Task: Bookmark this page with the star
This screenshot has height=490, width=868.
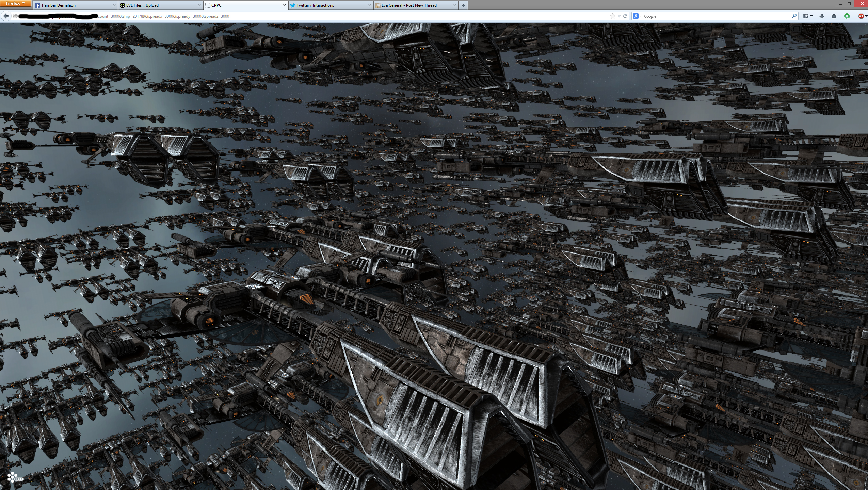Action: [612, 16]
